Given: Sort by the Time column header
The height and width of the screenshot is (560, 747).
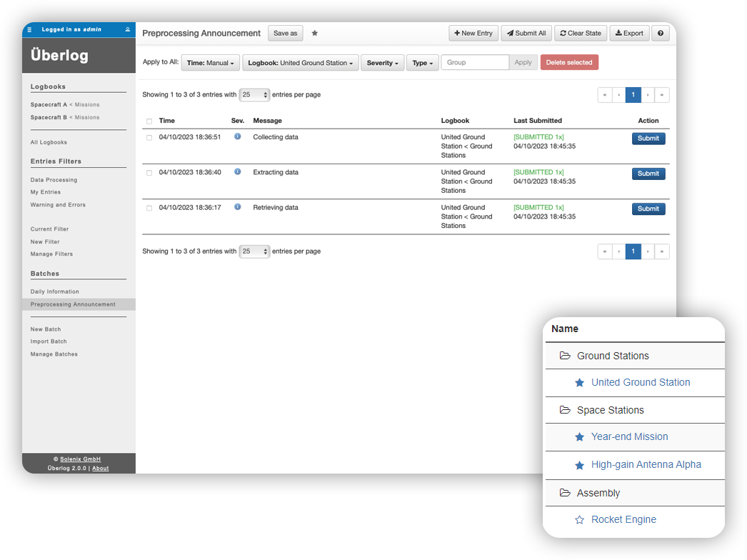Looking at the screenshot, I should [x=166, y=121].
